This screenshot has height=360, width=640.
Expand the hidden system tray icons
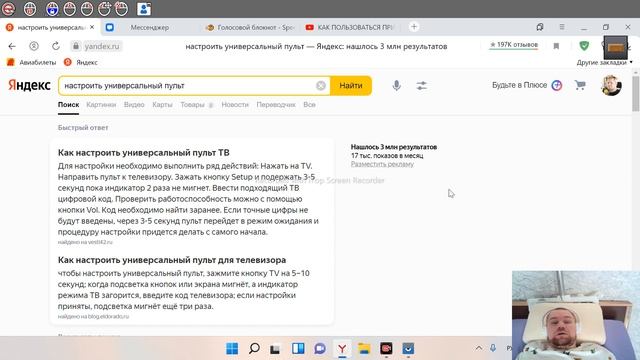(478, 348)
